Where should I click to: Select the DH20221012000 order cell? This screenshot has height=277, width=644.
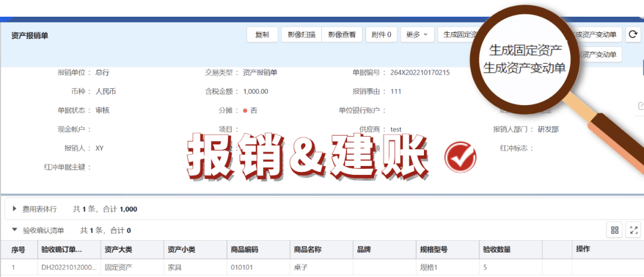click(x=68, y=267)
